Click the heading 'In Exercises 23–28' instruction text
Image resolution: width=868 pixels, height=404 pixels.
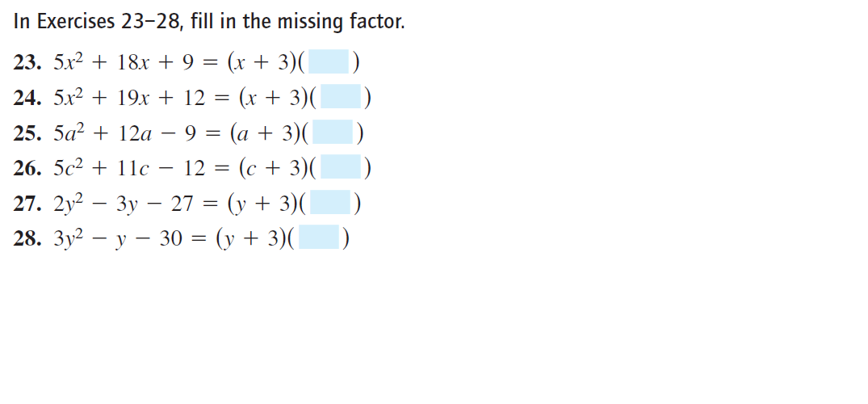[x=209, y=22]
